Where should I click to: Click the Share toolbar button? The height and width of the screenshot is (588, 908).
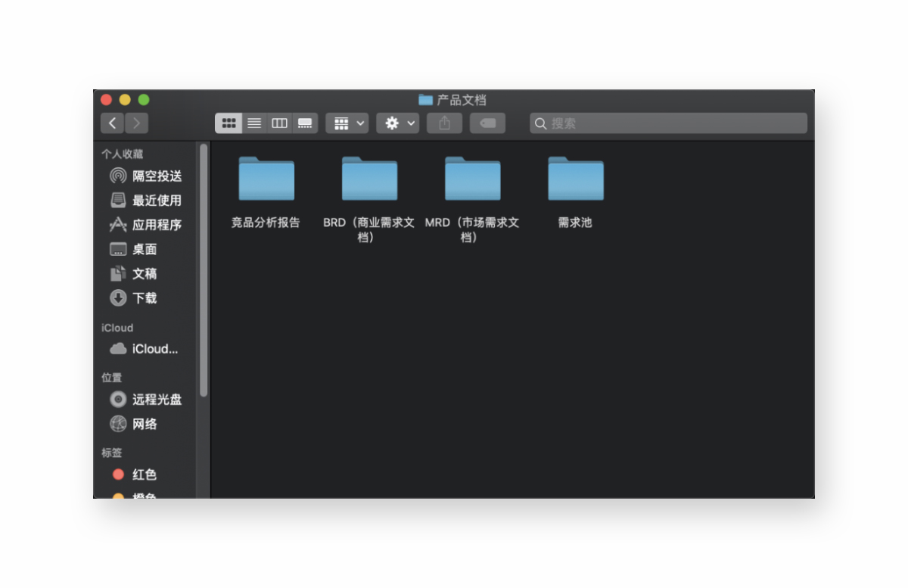pos(444,123)
